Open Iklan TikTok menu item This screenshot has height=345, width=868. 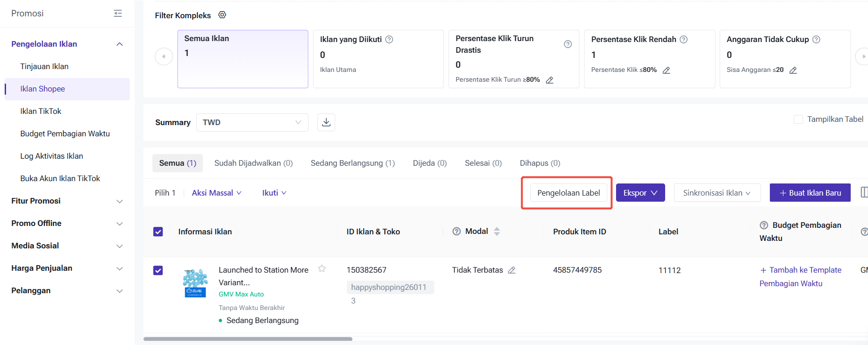pyautogui.click(x=41, y=111)
